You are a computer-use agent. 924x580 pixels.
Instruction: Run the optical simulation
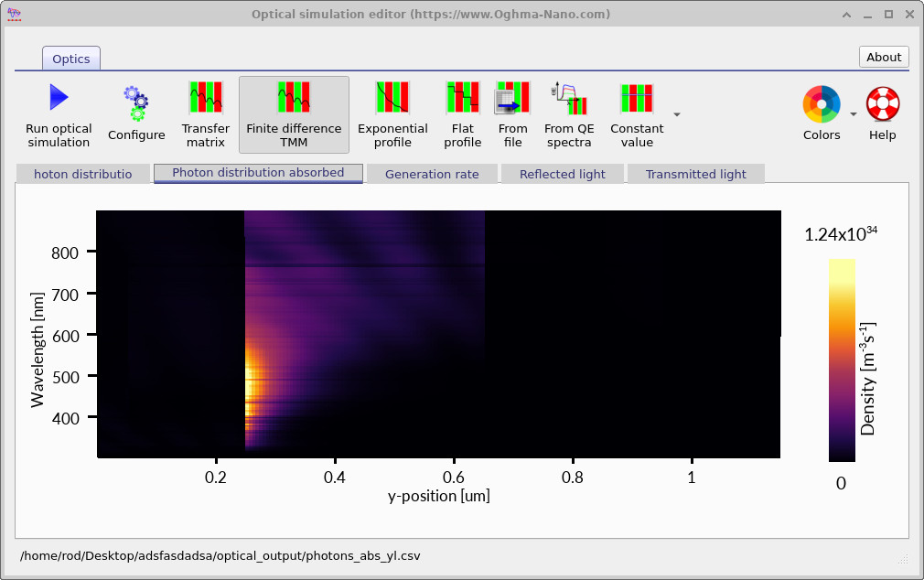tap(59, 115)
